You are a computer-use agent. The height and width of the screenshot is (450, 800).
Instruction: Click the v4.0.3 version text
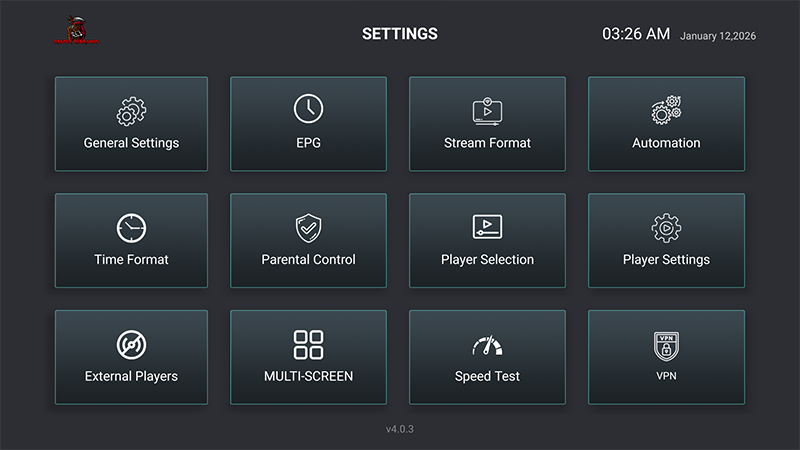pos(400,429)
